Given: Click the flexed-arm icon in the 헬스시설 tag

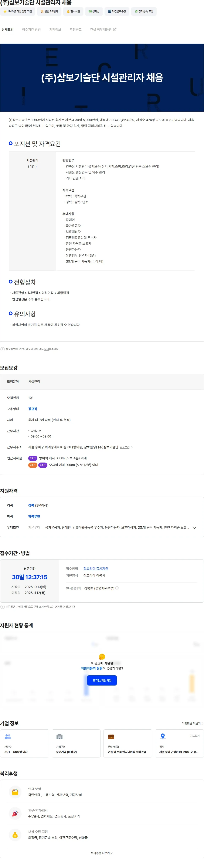Looking at the screenshot, I should click(x=68, y=11).
